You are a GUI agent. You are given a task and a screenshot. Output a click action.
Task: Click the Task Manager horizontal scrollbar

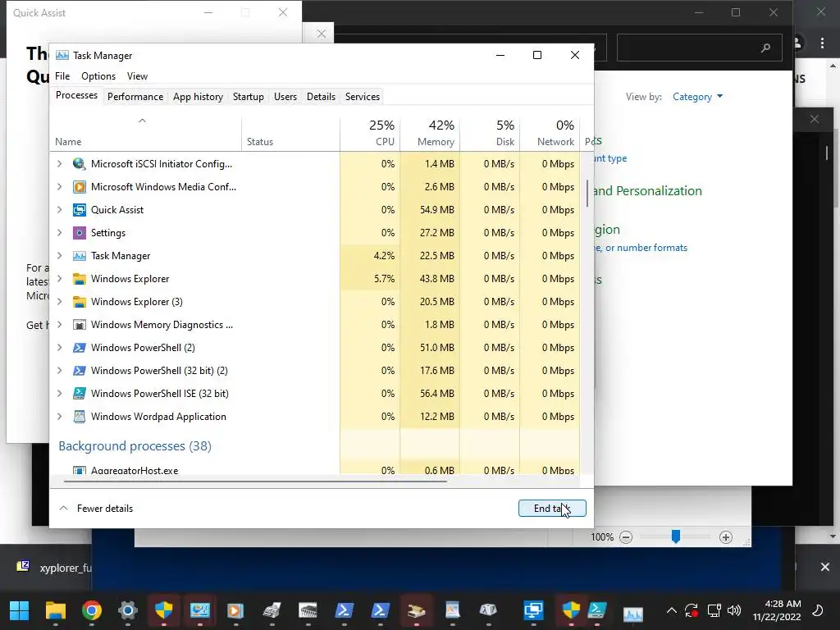pyautogui.click(x=255, y=482)
